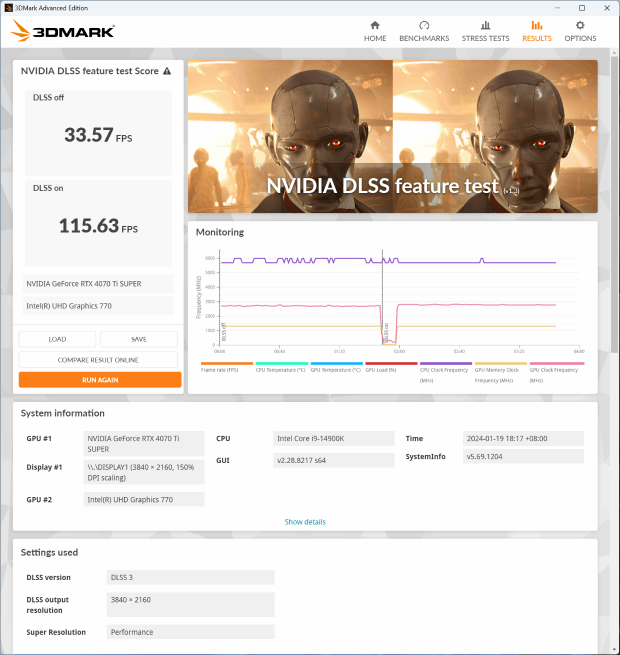Open the Stress Tests chart icon
Viewport: 620px width, 655px height.
(485, 25)
